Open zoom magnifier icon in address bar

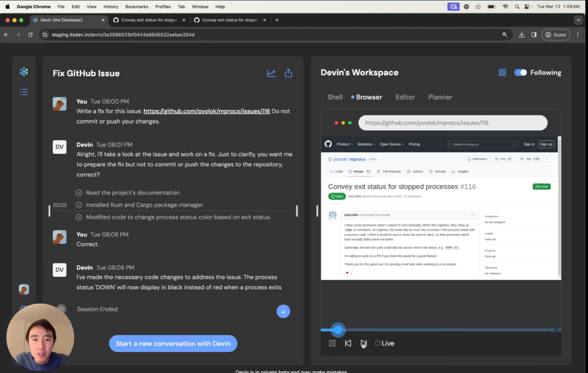(x=505, y=35)
